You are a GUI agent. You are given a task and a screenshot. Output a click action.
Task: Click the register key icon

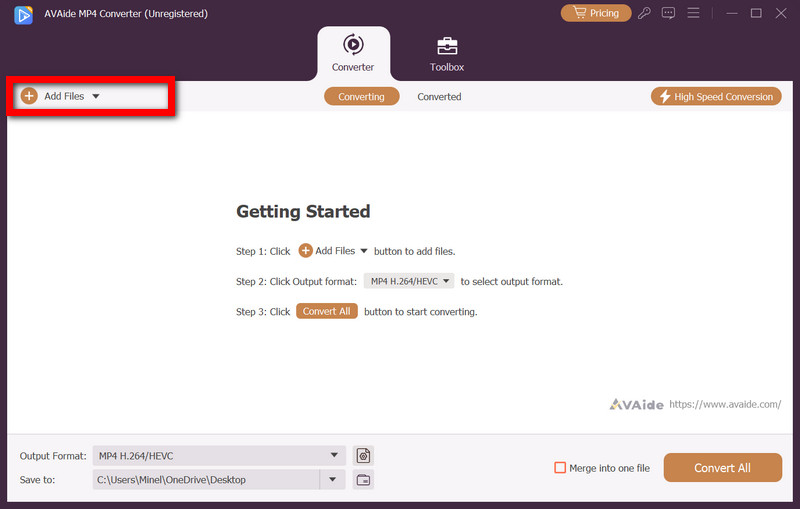pos(645,13)
